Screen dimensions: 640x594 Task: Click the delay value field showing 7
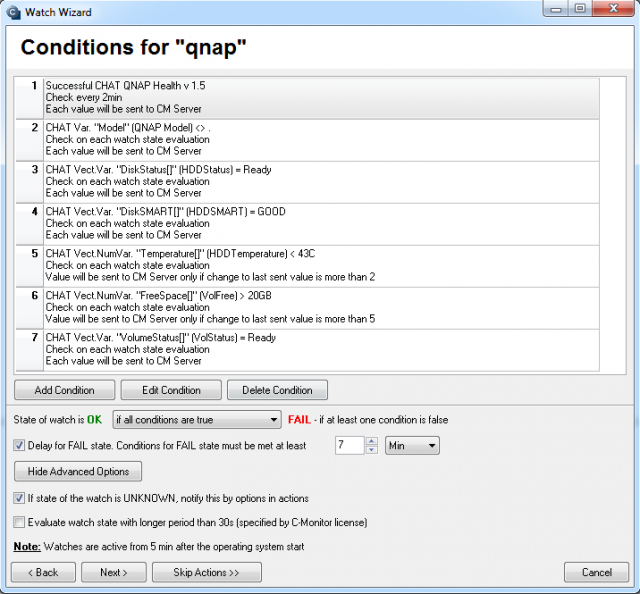349,445
